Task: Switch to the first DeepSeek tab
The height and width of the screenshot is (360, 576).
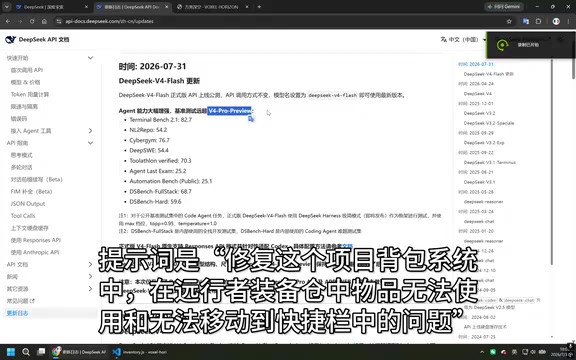Action: (51, 7)
